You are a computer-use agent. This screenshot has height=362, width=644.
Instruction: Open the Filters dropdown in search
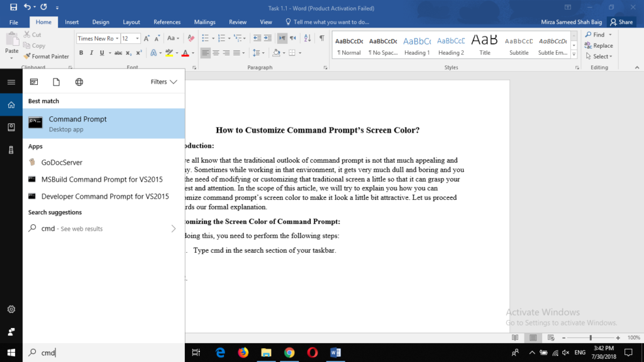click(x=164, y=82)
